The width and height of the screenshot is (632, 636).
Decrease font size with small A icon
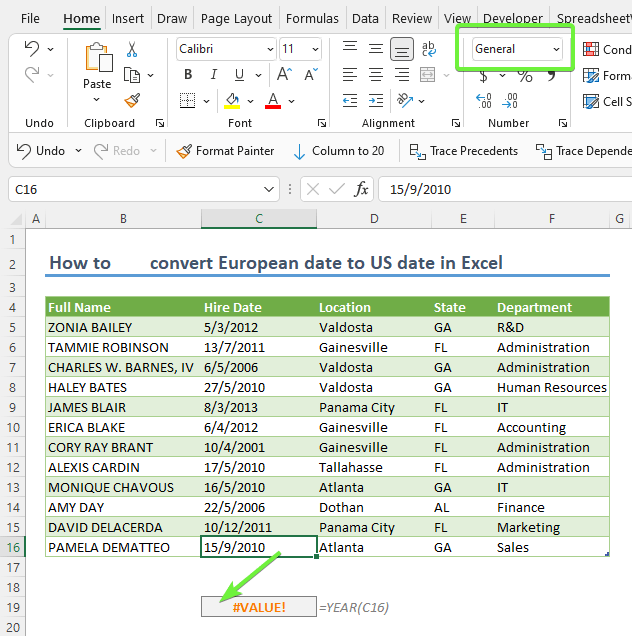[311, 74]
